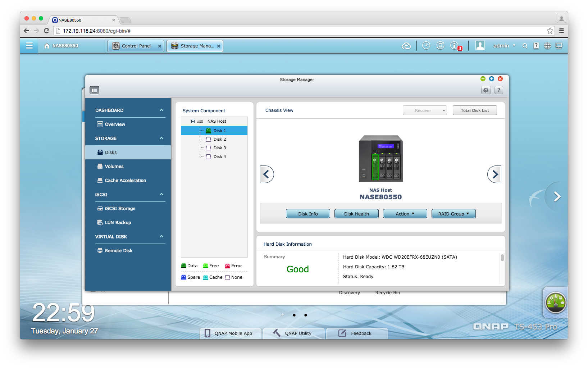The width and height of the screenshot is (588, 368).
Task: Click the Disk Health button
Action: [356, 214]
